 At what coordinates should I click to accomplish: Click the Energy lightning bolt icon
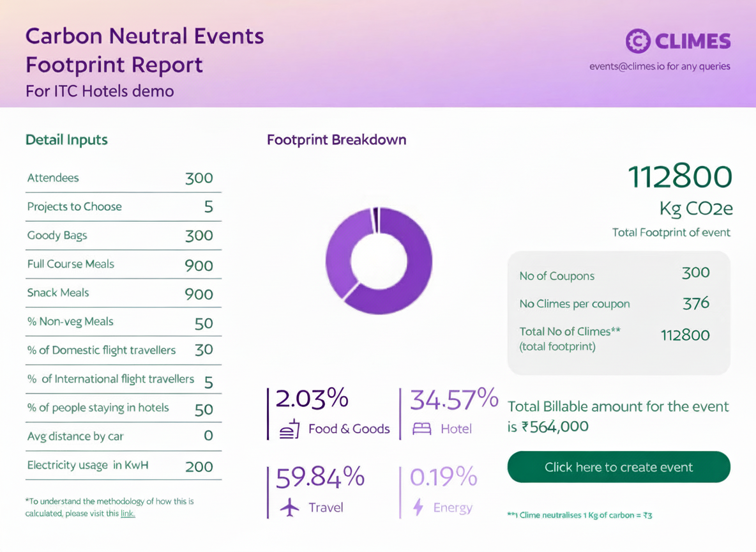tap(418, 507)
